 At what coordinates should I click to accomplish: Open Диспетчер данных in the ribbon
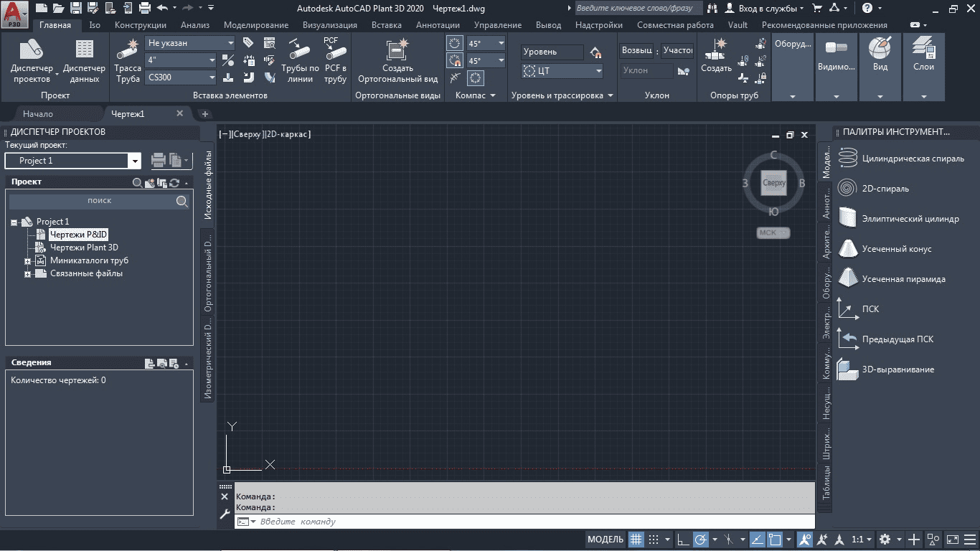(84, 60)
